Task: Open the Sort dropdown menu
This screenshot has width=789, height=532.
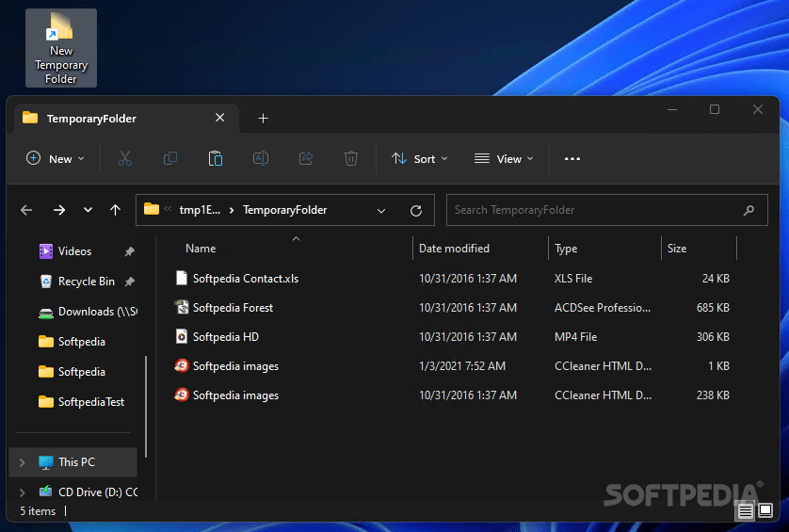Action: (x=419, y=158)
